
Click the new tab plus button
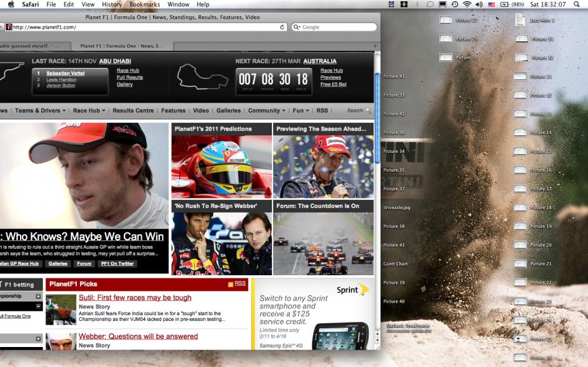(x=375, y=46)
